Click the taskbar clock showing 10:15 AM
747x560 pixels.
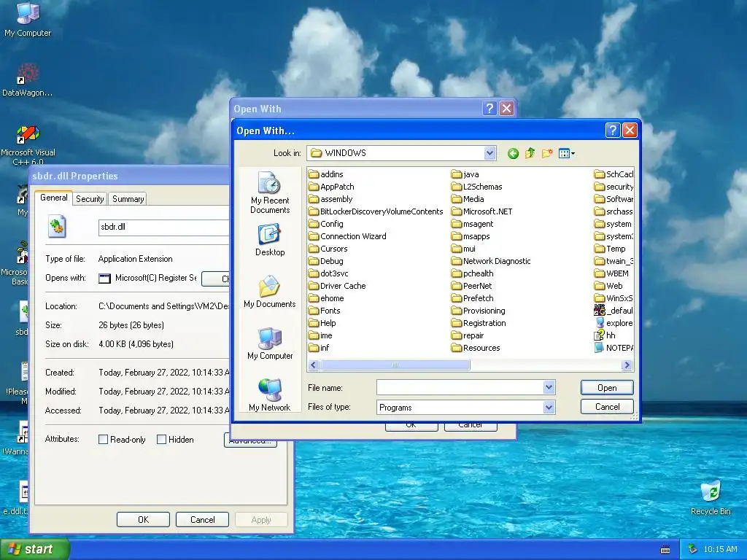click(x=720, y=549)
